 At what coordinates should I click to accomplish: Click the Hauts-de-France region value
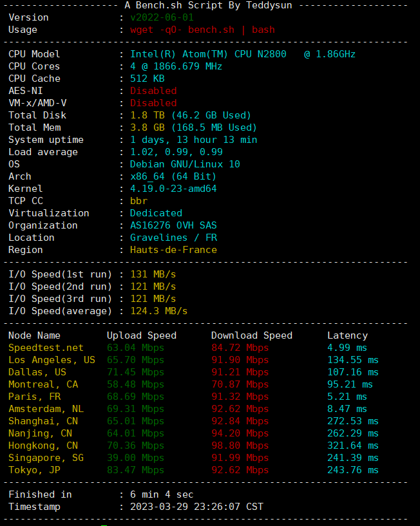coord(173,250)
